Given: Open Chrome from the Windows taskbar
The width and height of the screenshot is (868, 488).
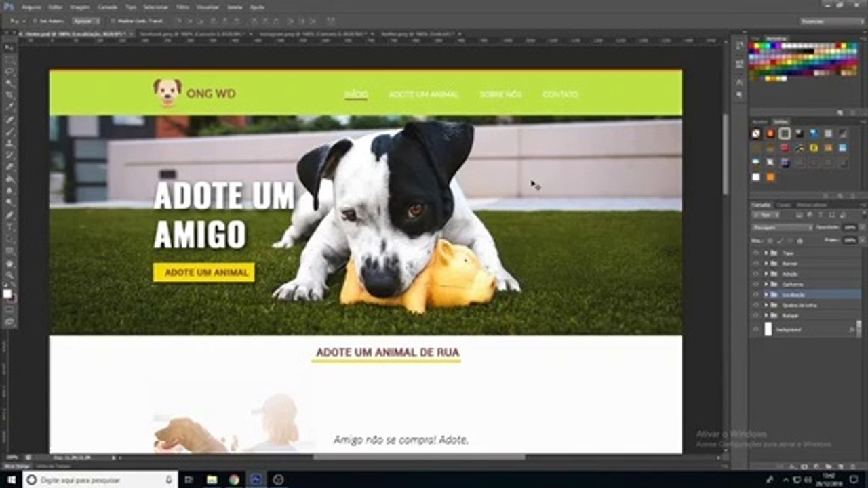Looking at the screenshot, I should [x=234, y=480].
